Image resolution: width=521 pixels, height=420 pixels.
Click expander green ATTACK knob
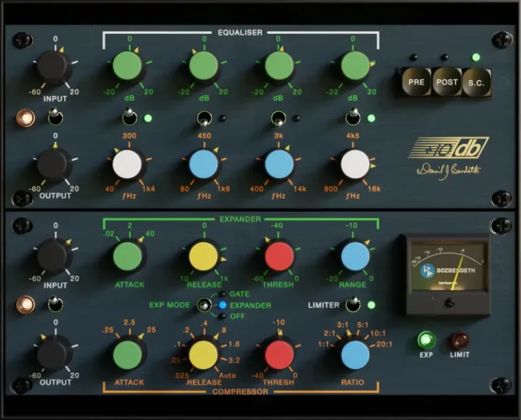pyautogui.click(x=128, y=256)
